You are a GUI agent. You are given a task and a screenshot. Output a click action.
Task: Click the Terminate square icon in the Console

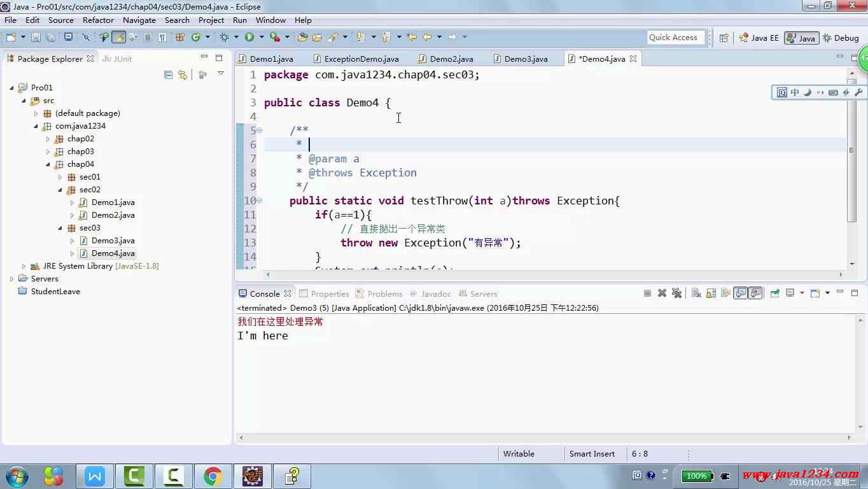click(x=647, y=294)
